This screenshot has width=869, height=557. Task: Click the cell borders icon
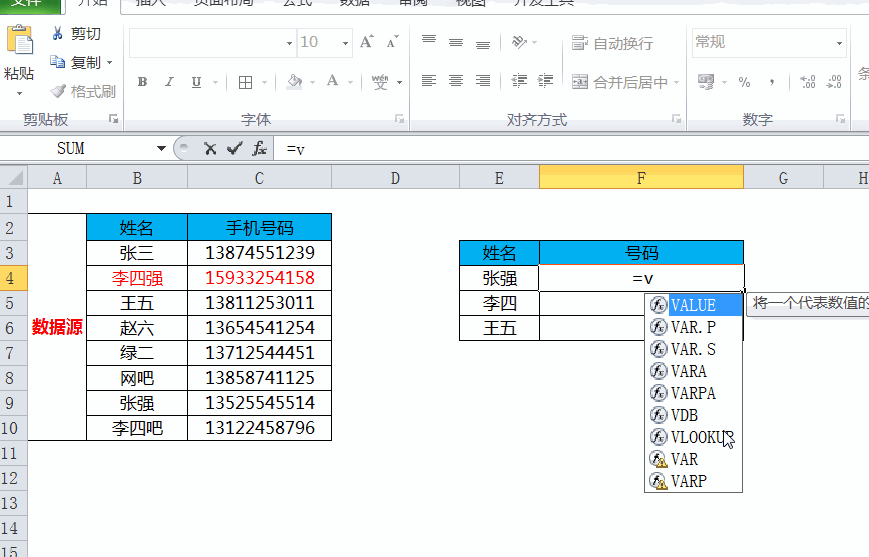pyautogui.click(x=245, y=82)
